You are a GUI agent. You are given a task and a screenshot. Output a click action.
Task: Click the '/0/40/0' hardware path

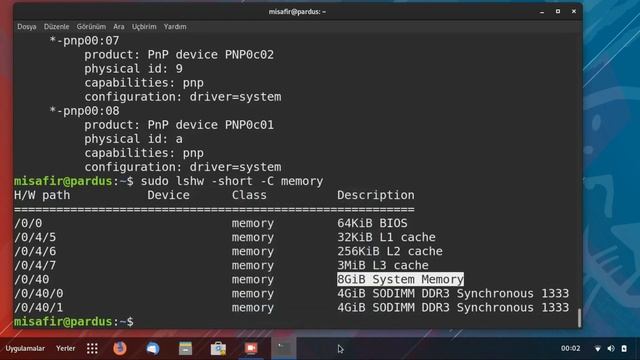39,293
